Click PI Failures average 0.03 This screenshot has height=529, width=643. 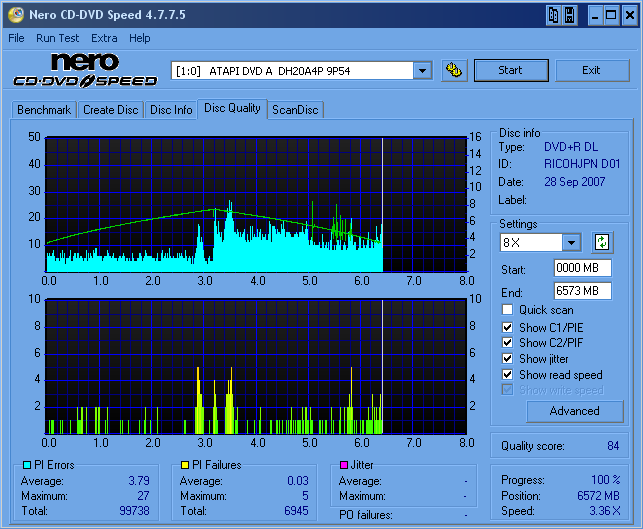click(298, 481)
